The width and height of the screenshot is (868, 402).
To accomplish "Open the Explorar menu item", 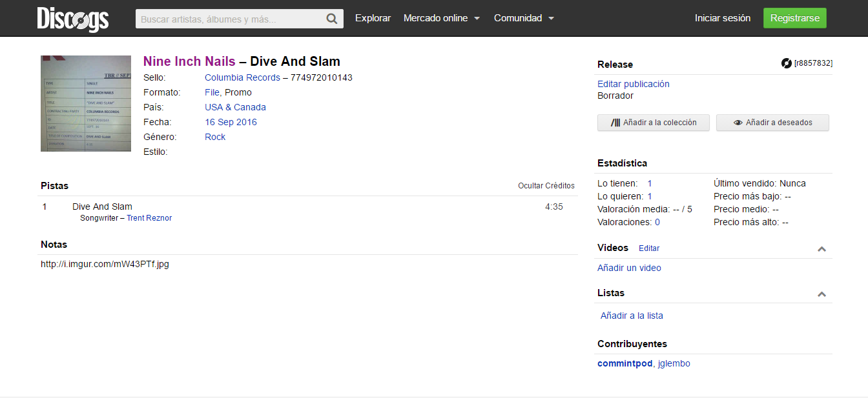I will 373,18.
